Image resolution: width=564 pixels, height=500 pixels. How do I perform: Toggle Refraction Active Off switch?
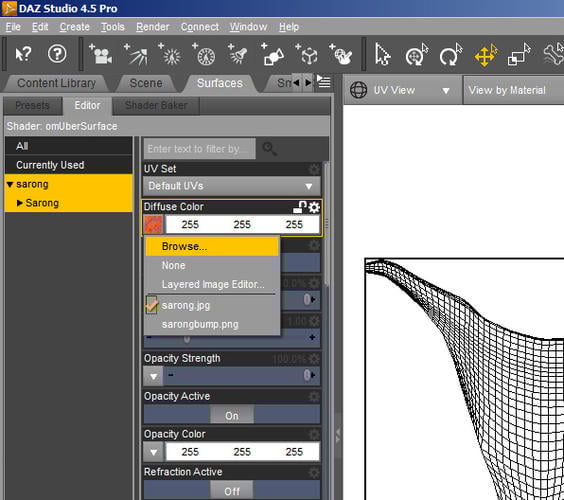(232, 490)
